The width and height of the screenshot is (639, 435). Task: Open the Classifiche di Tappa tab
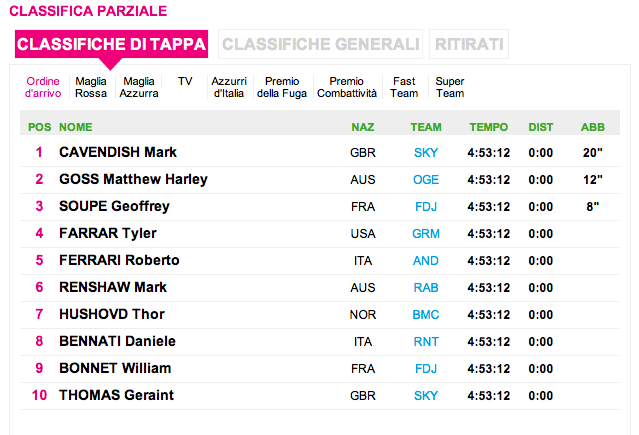coord(111,44)
